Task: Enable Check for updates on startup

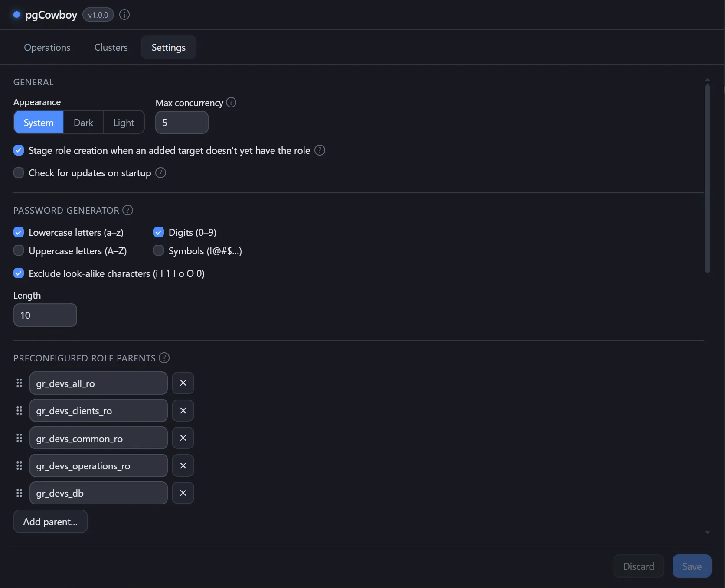Action: tap(19, 173)
